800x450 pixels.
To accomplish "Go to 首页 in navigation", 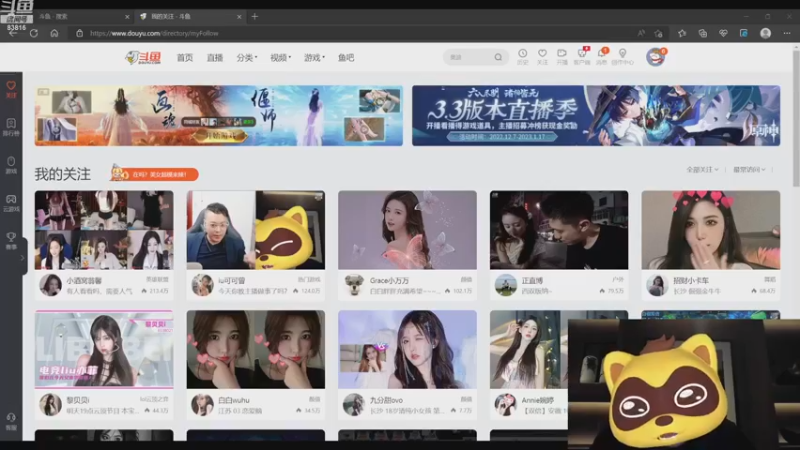I will point(185,58).
